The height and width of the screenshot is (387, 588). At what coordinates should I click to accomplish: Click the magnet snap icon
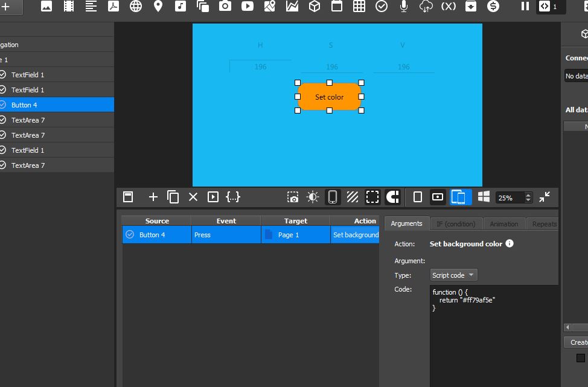[x=392, y=197]
